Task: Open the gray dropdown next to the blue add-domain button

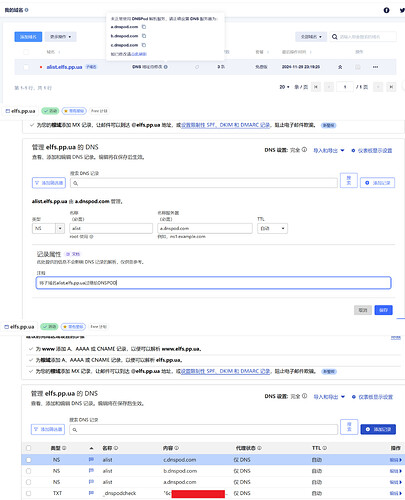Action: [x=61, y=37]
